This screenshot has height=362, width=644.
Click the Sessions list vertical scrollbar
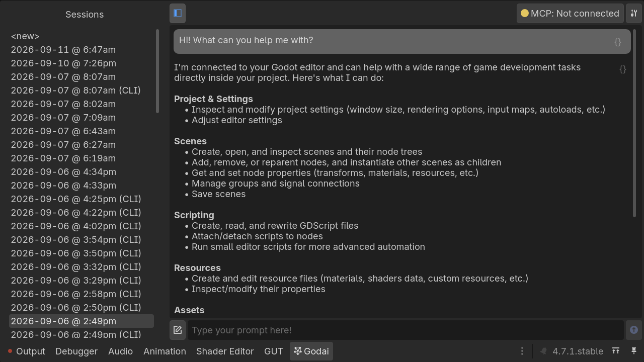[157, 71]
